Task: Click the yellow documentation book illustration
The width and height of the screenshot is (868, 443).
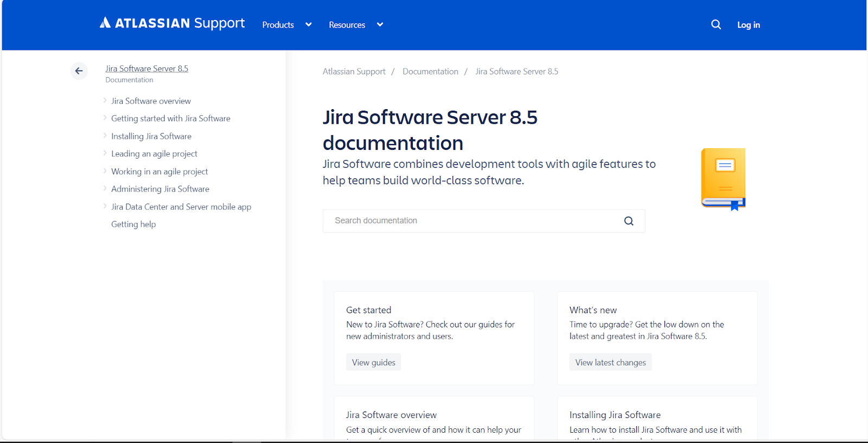Action: (723, 179)
